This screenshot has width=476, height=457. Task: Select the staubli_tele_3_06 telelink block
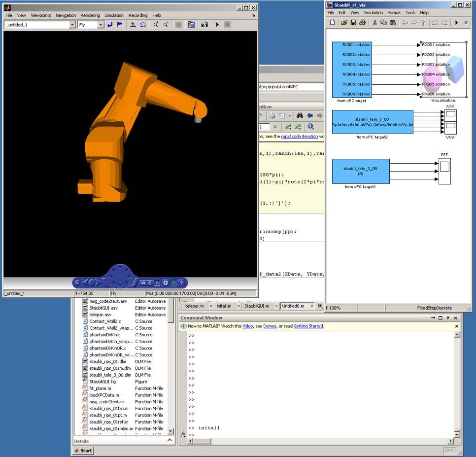(x=373, y=122)
